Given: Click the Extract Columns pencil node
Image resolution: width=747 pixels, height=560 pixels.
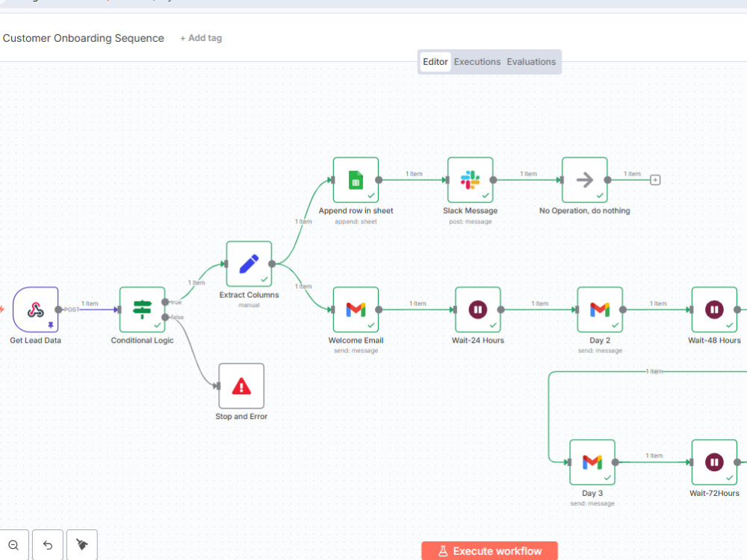Looking at the screenshot, I should pyautogui.click(x=249, y=264).
